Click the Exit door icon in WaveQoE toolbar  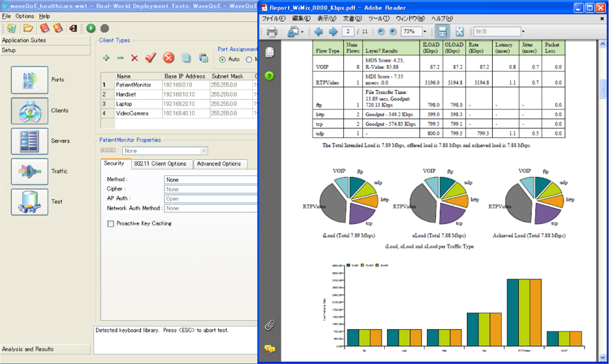(73, 28)
